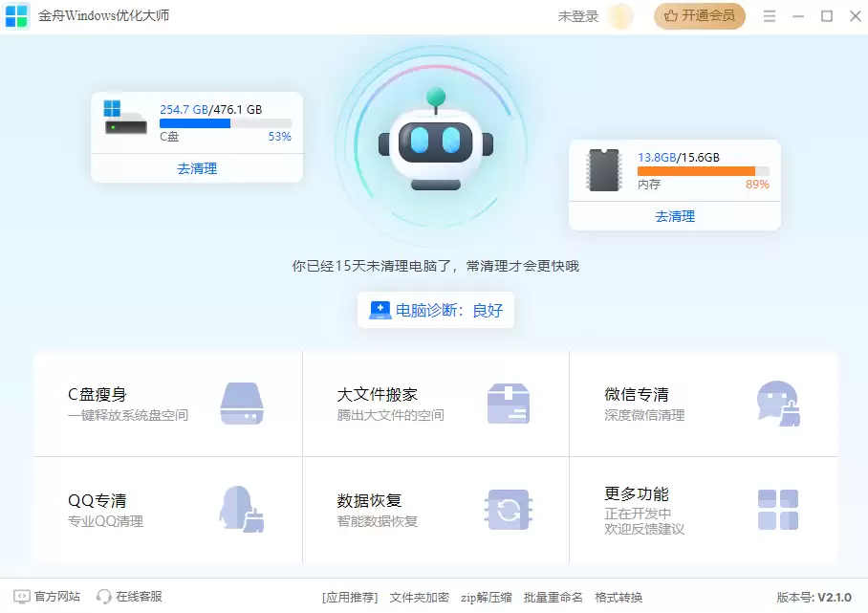Click the computer icon in 电脑诊断 button
The height and width of the screenshot is (613, 868).
tap(380, 310)
